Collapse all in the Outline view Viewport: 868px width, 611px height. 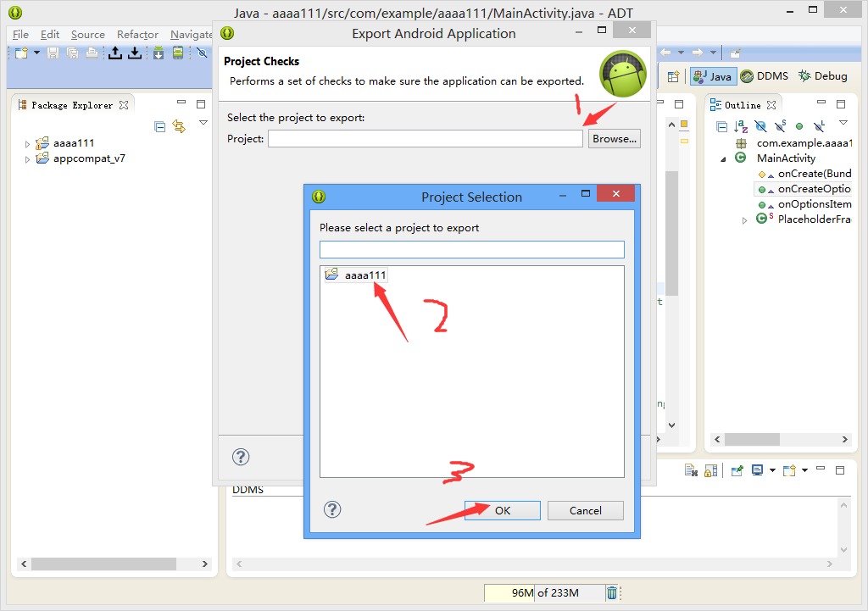(722, 127)
